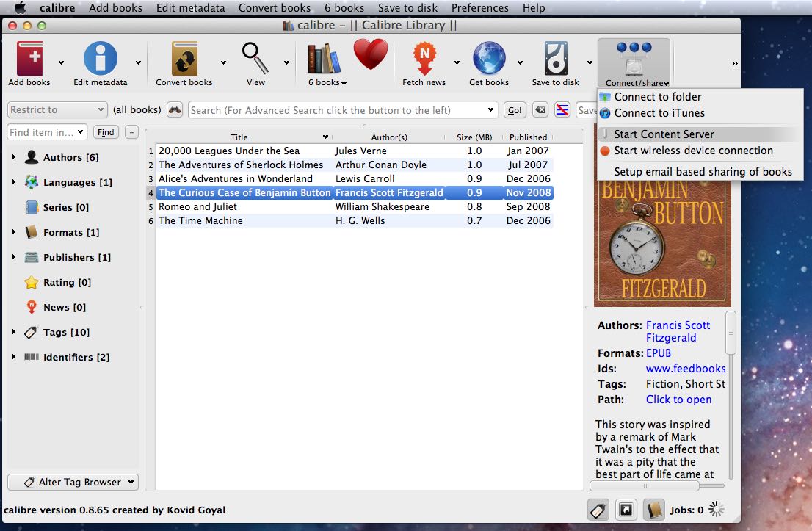Click the Publishers category icon
Image resolution: width=812 pixels, height=531 pixels.
click(32, 257)
